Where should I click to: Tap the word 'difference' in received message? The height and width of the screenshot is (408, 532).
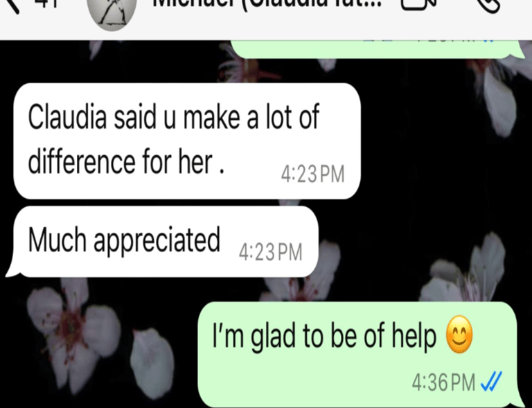82,162
